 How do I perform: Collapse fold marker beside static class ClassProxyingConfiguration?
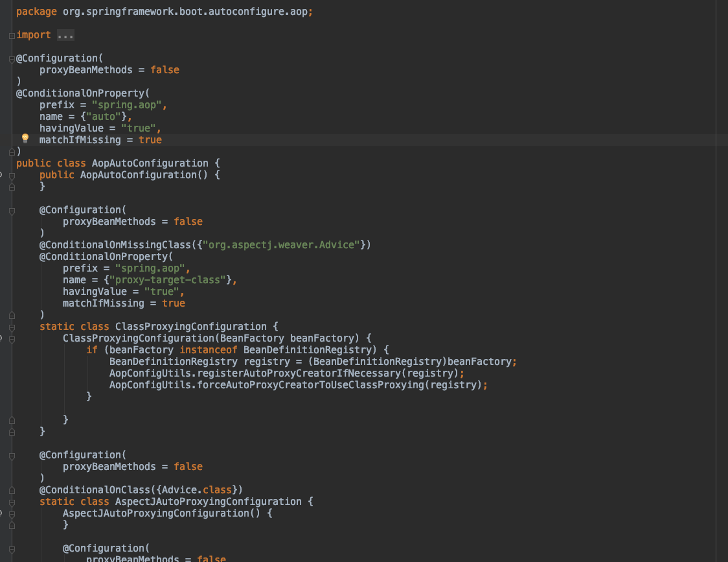pos(12,327)
